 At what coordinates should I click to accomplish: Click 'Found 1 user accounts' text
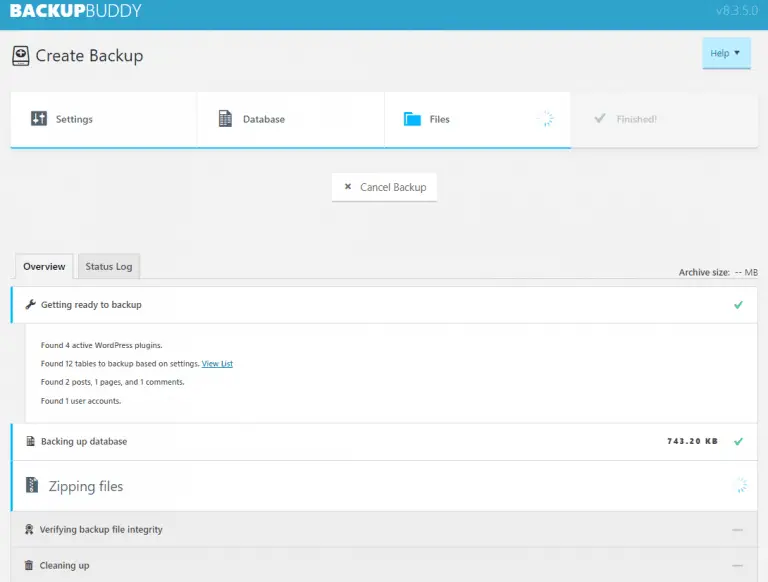click(81, 401)
